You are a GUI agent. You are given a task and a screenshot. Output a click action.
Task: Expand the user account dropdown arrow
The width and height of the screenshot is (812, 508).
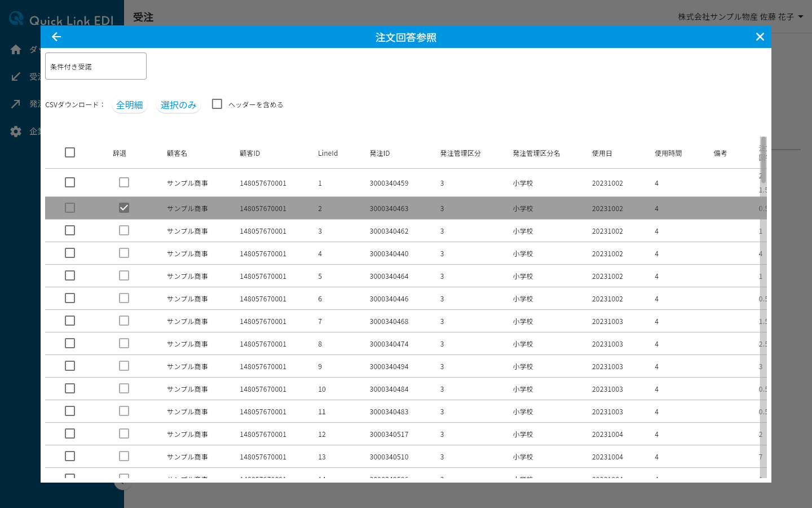pyautogui.click(x=801, y=17)
